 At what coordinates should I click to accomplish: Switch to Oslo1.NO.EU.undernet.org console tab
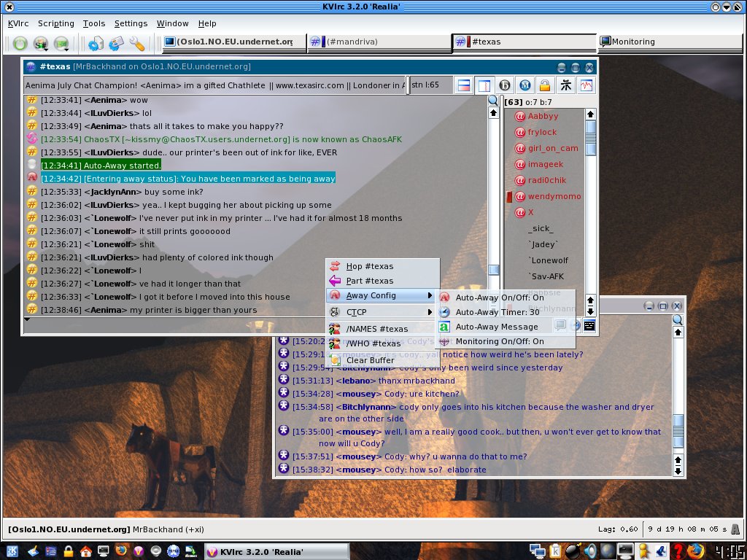[x=233, y=42]
